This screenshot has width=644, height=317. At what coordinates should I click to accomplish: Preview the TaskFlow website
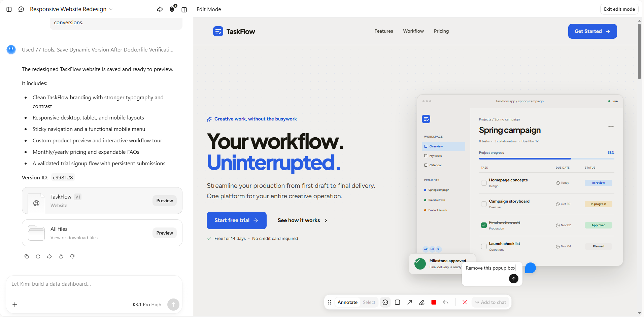click(164, 201)
